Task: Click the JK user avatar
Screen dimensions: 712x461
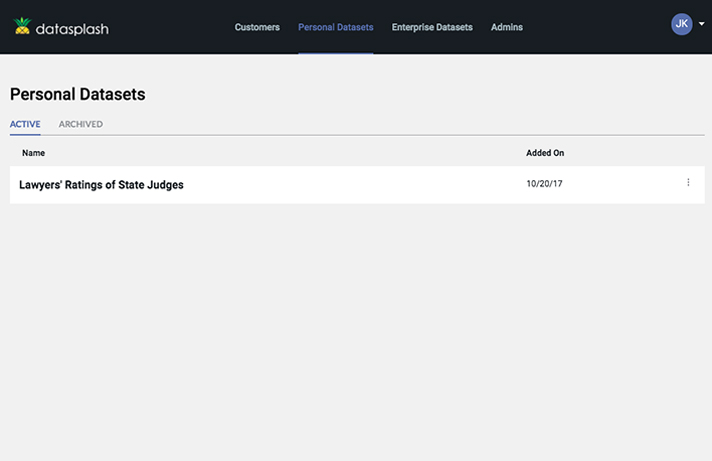Action: click(x=682, y=24)
